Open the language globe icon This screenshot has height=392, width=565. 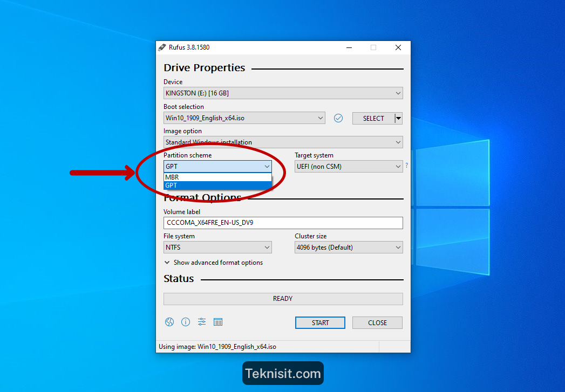(x=169, y=322)
